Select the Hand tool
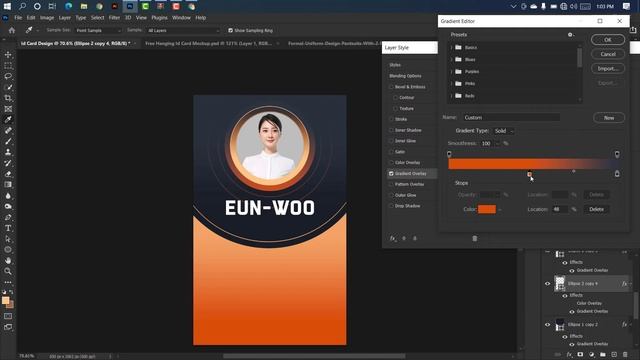The height and width of the screenshot is (360, 640). point(8,260)
